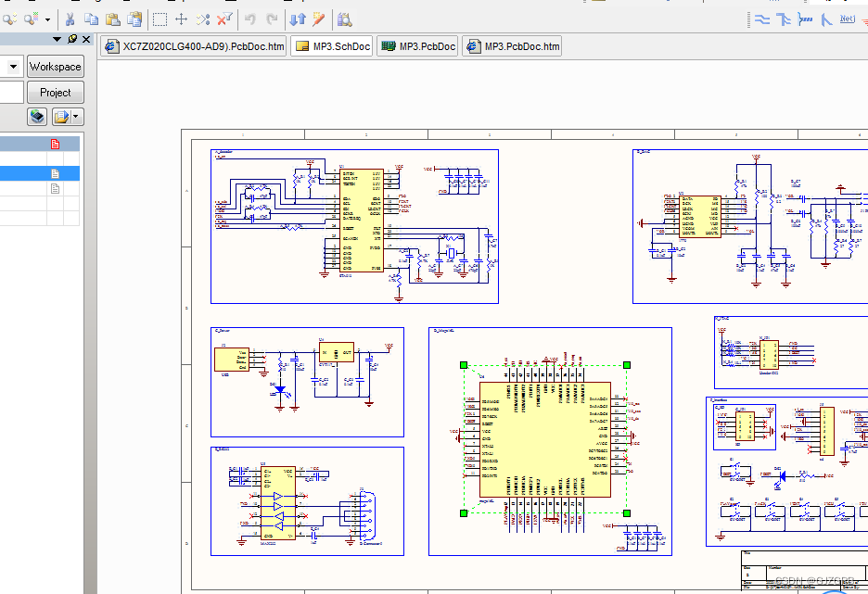This screenshot has width=868, height=594.
Task: Select the Cut tool in the toolbar
Action: pos(71,18)
